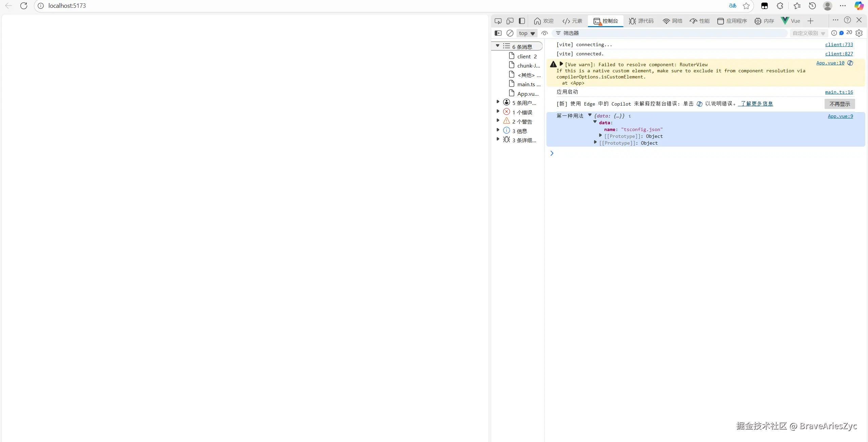Expand the Vue warn message arrow
The height and width of the screenshot is (442, 868).
tap(561, 64)
